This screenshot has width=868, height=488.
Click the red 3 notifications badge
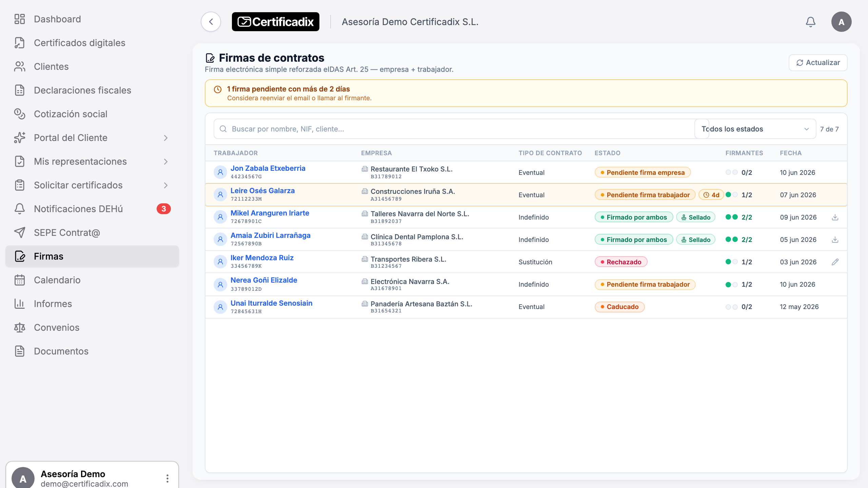click(x=163, y=209)
